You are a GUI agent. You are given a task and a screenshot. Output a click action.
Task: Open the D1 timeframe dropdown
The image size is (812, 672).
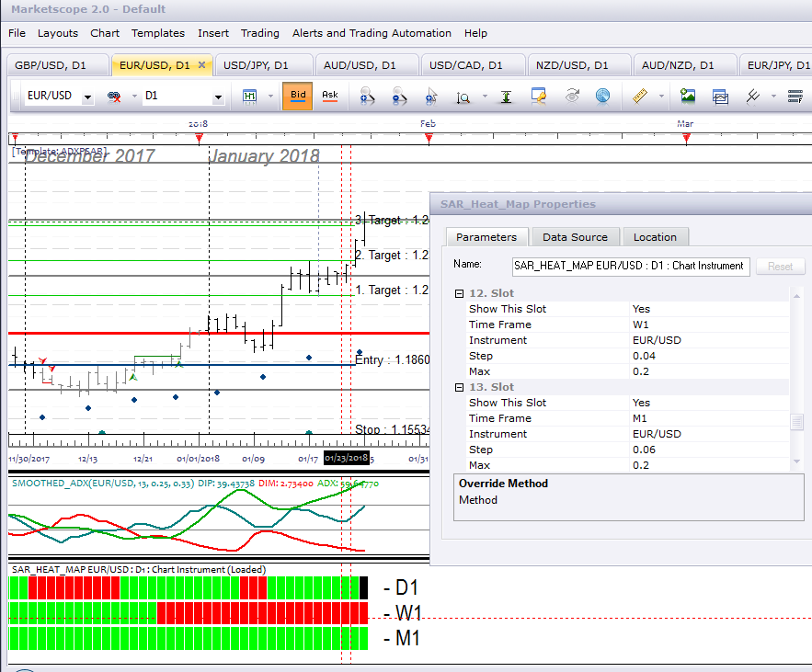(218, 97)
